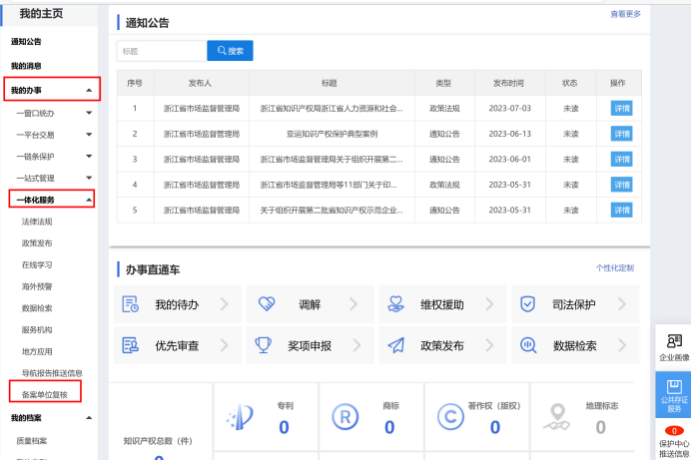Viewport: 693px width, 461px height.
Task: Open the 查看更多 link
Action: click(625, 14)
